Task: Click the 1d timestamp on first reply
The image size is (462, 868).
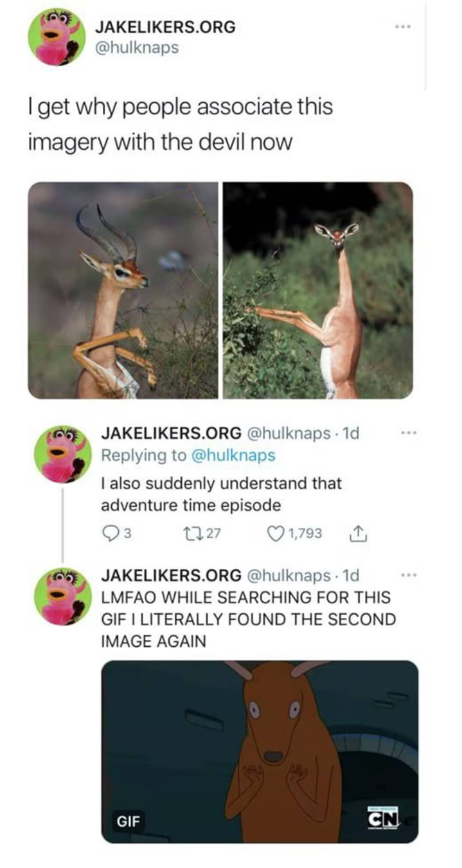Action: (351, 433)
